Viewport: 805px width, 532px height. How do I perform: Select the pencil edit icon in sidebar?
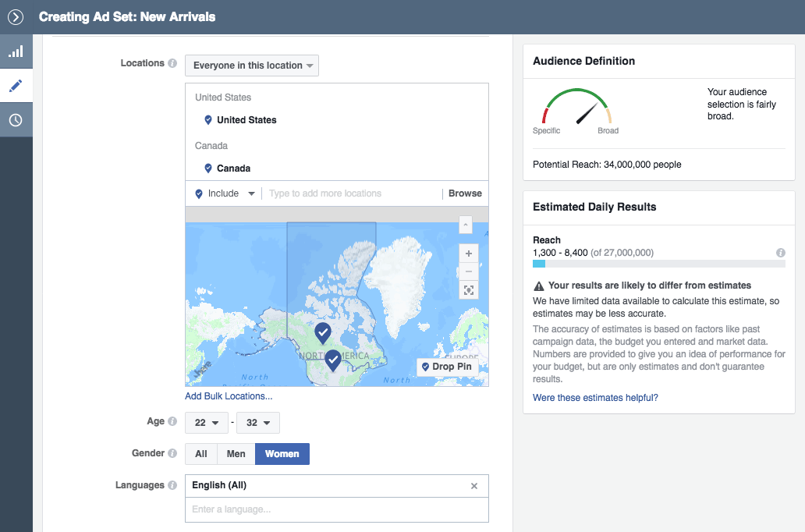click(x=16, y=86)
